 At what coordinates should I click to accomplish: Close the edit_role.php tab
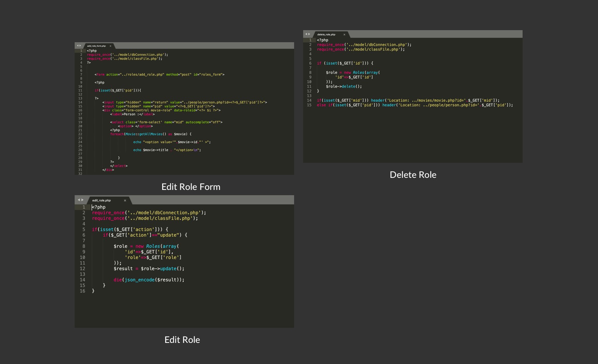(x=125, y=200)
